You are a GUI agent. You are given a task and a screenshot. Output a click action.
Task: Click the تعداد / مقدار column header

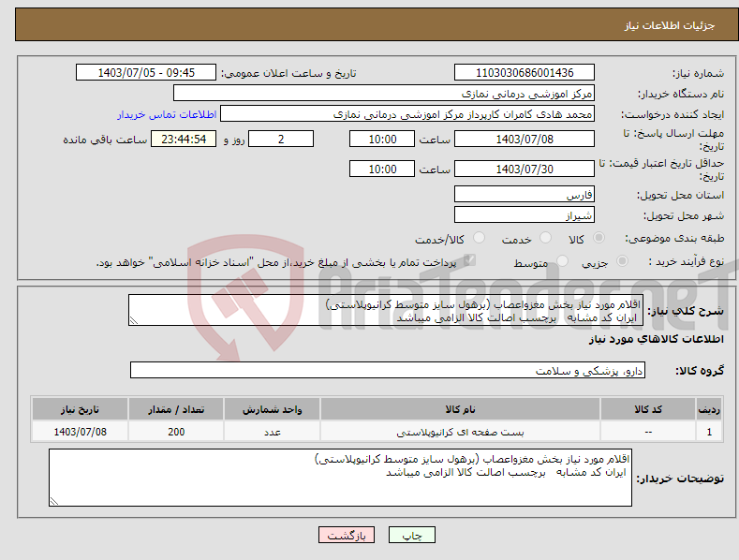tap(176, 409)
